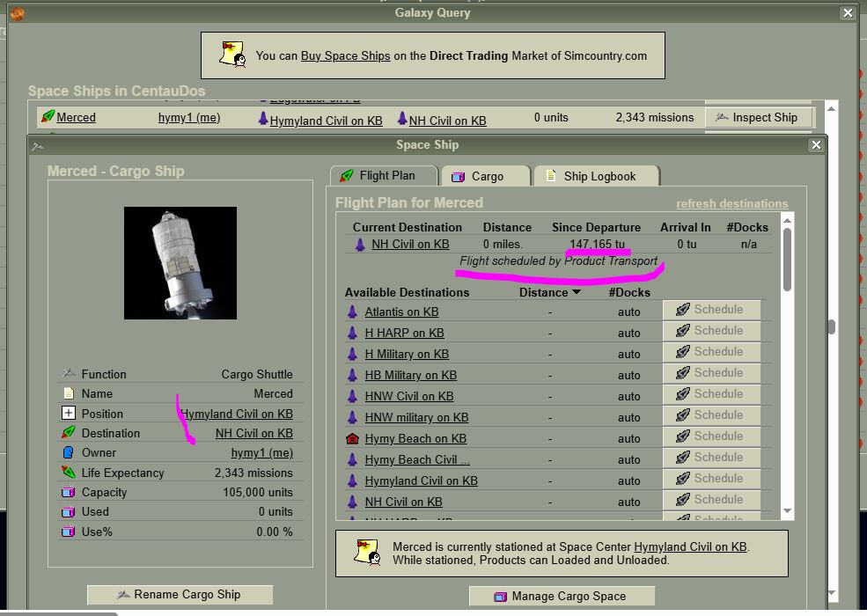867x616 pixels.
Task: Click the Name note icon
Action: click(68, 393)
